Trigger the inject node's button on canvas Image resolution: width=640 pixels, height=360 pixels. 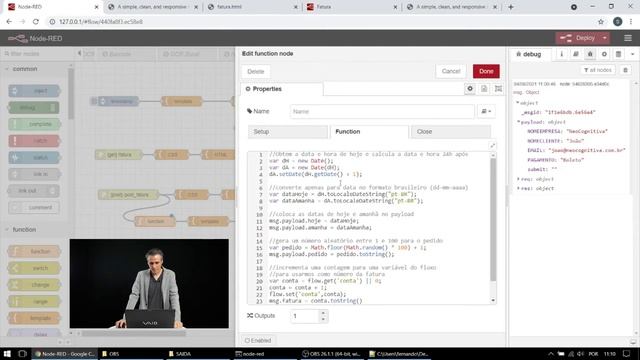tap(94, 101)
